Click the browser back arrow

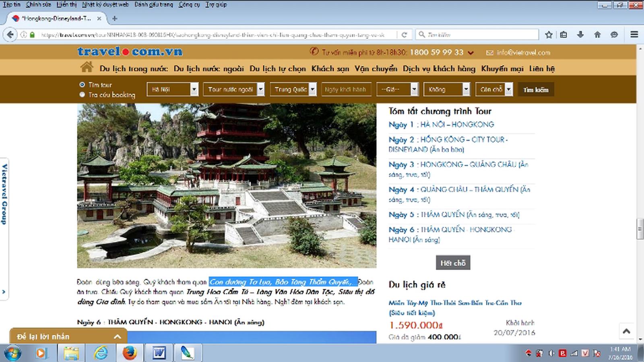[x=10, y=35]
